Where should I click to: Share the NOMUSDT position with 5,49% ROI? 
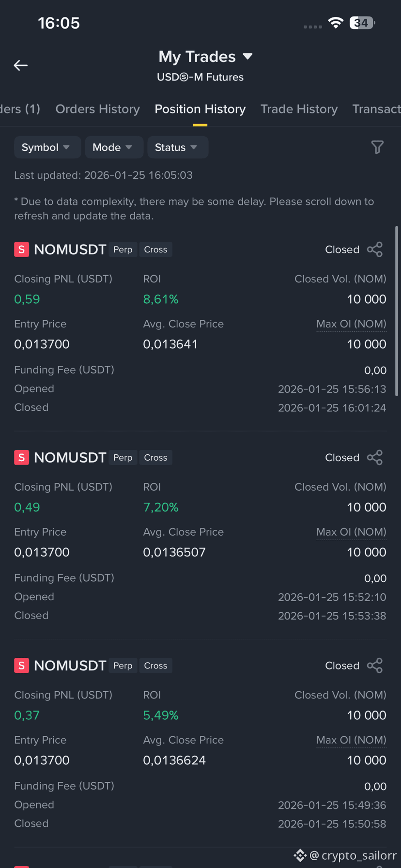375,666
